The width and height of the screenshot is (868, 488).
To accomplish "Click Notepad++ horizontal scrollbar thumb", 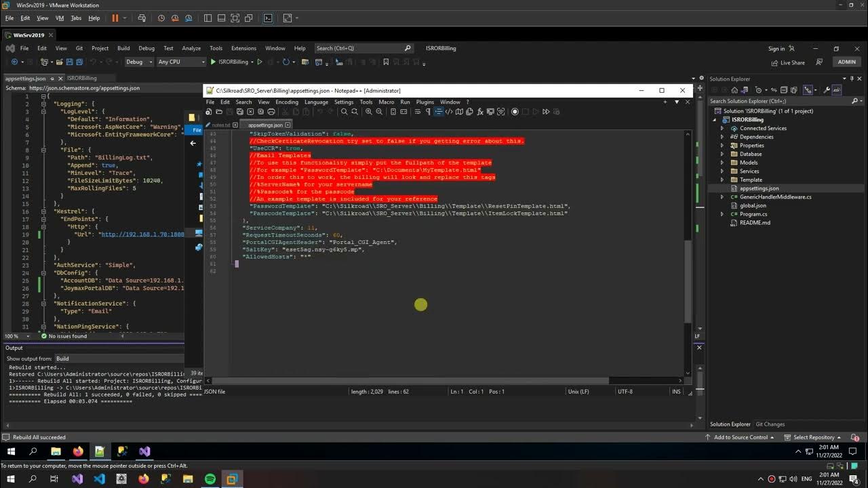I will point(411,381).
